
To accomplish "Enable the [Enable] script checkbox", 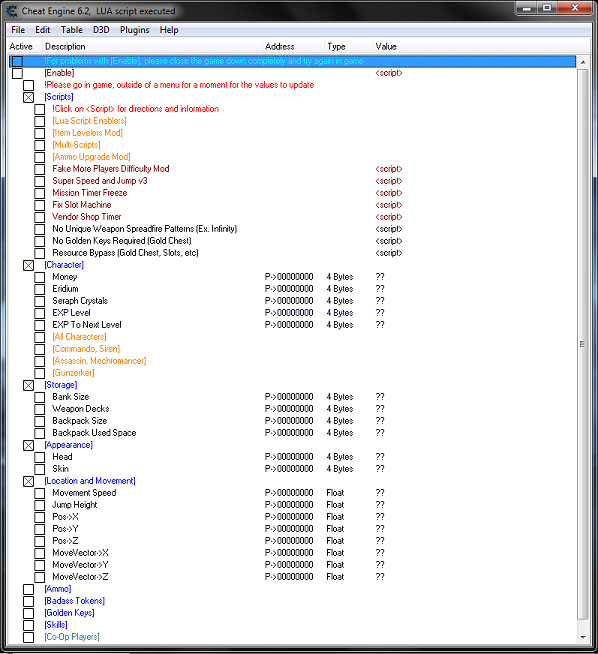I will tap(18, 73).
